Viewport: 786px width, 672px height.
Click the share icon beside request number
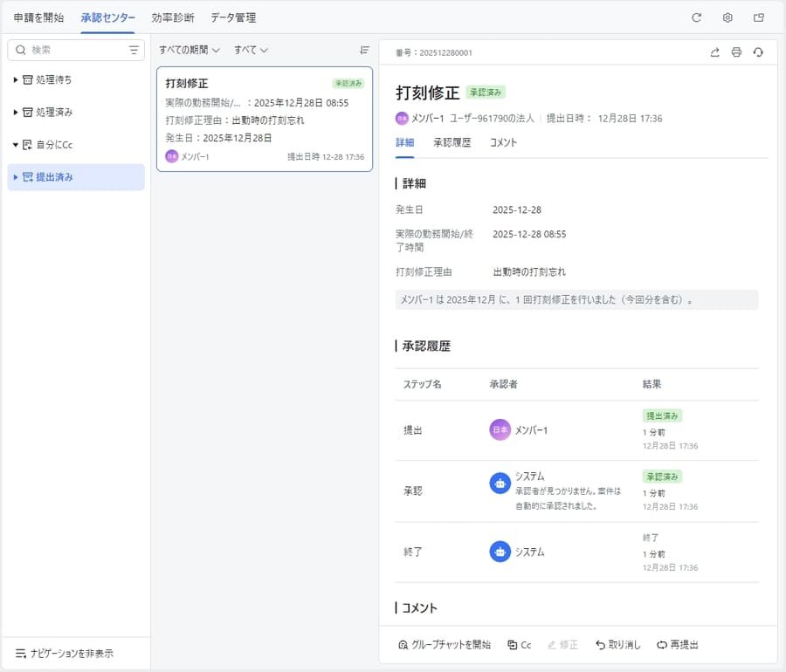pyautogui.click(x=715, y=52)
